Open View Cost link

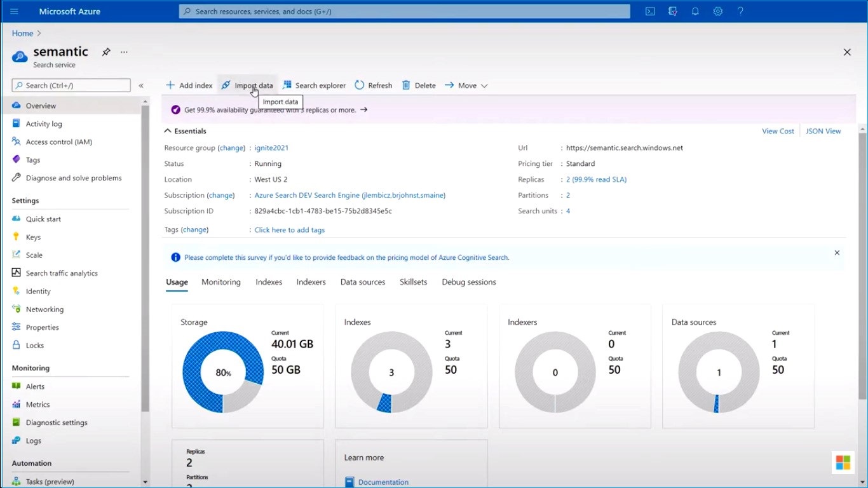coord(778,131)
